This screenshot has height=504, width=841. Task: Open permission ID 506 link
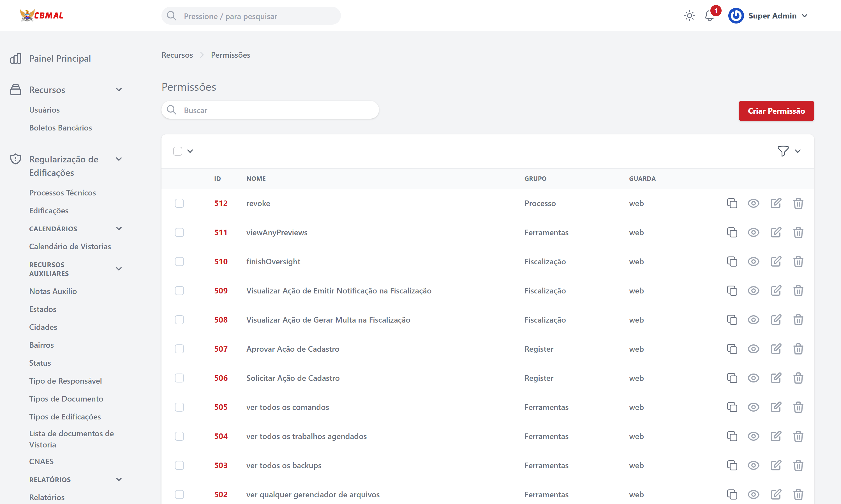(221, 378)
